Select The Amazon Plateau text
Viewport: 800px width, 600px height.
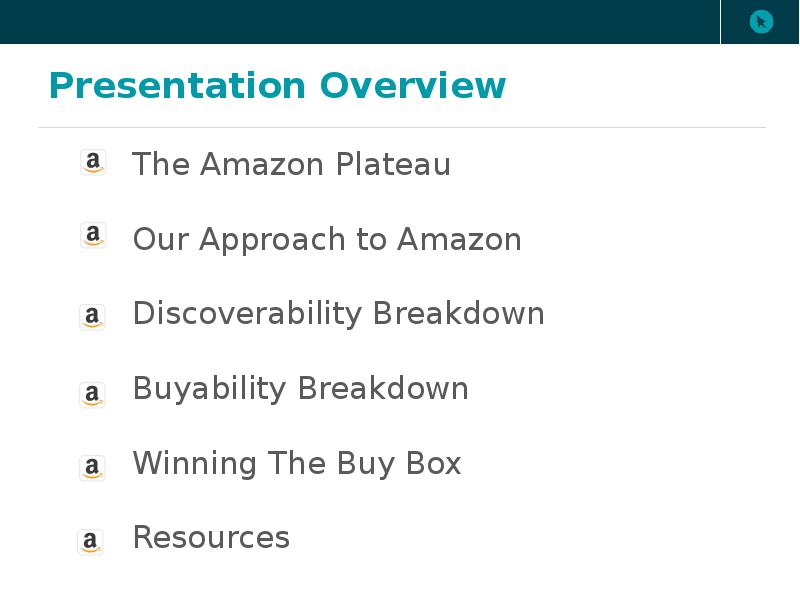tap(291, 164)
